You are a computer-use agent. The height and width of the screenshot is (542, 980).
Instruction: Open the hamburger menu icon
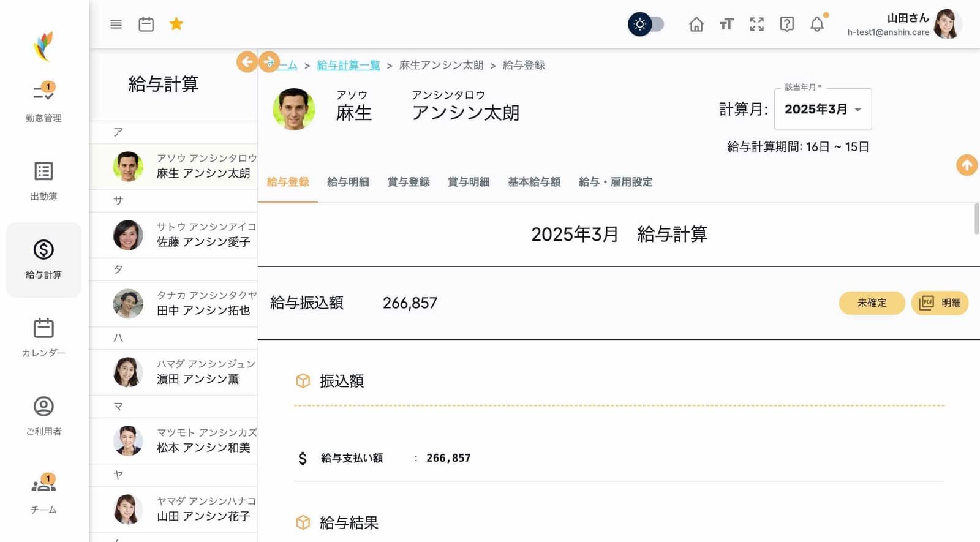(x=116, y=24)
